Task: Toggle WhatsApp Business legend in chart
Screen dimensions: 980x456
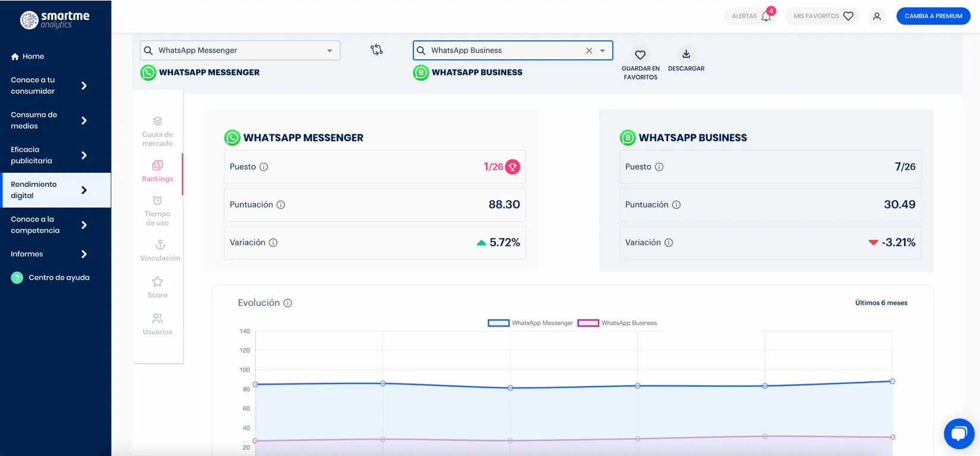Action: click(617, 323)
